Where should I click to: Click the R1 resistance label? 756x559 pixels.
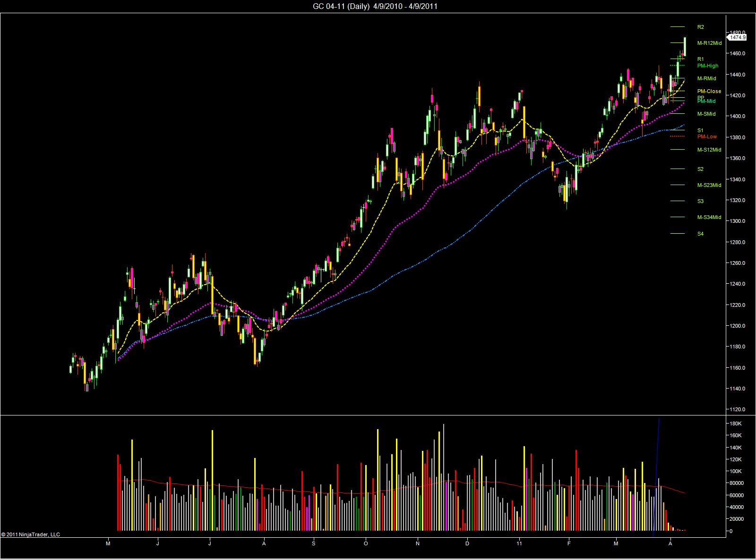coord(700,59)
